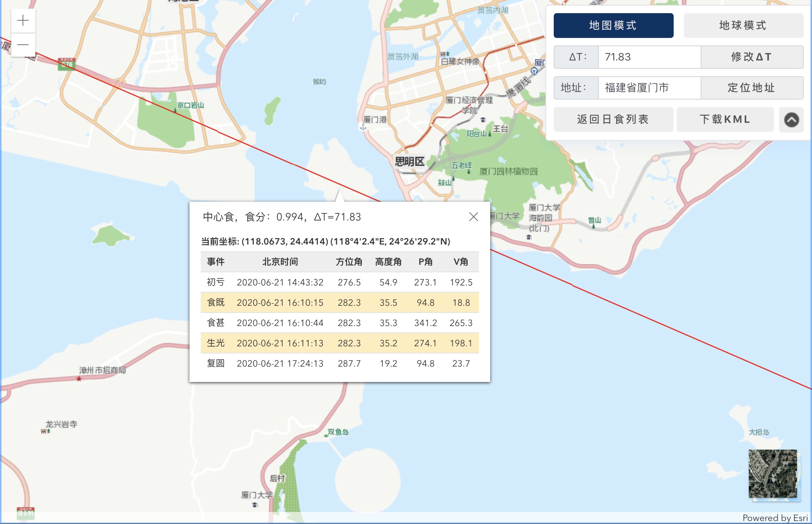Click the 双鱼岛 island label
The height and width of the screenshot is (524, 812).
coord(338,432)
